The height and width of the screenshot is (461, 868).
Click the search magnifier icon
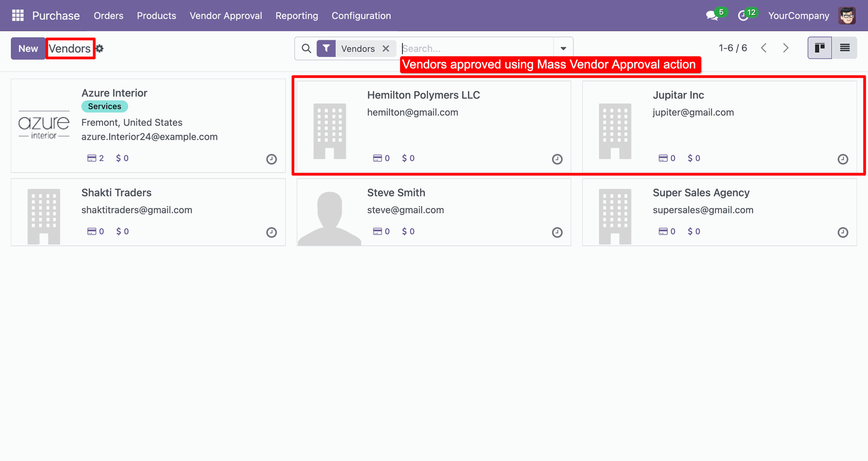306,48
